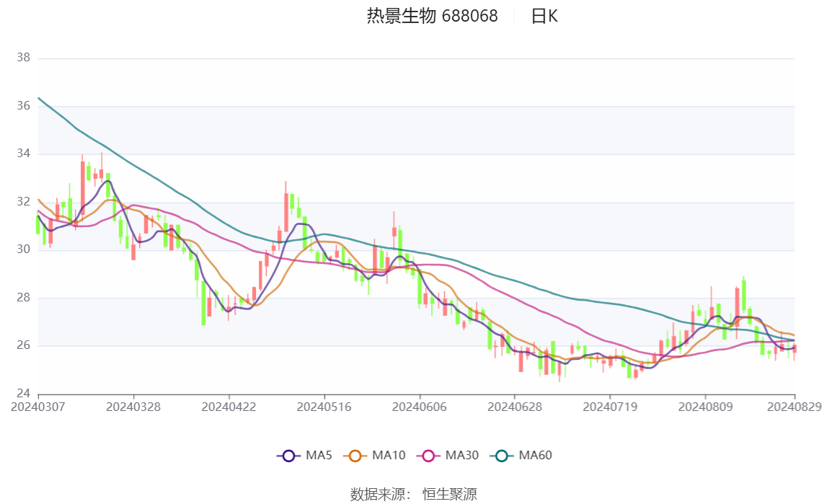The width and height of the screenshot is (827, 504).
Task: Click the y-axis value 24
Action: [x=23, y=393]
